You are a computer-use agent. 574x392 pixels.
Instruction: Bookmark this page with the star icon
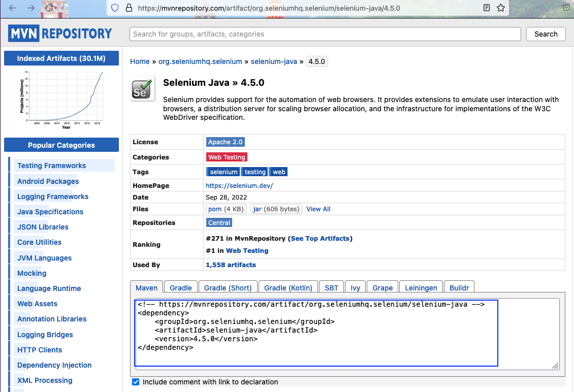coord(501,8)
